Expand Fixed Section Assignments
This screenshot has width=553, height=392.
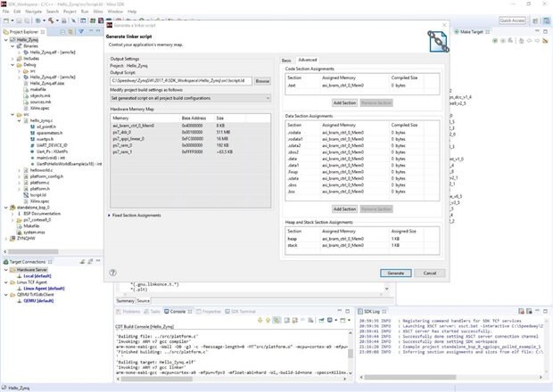point(110,216)
